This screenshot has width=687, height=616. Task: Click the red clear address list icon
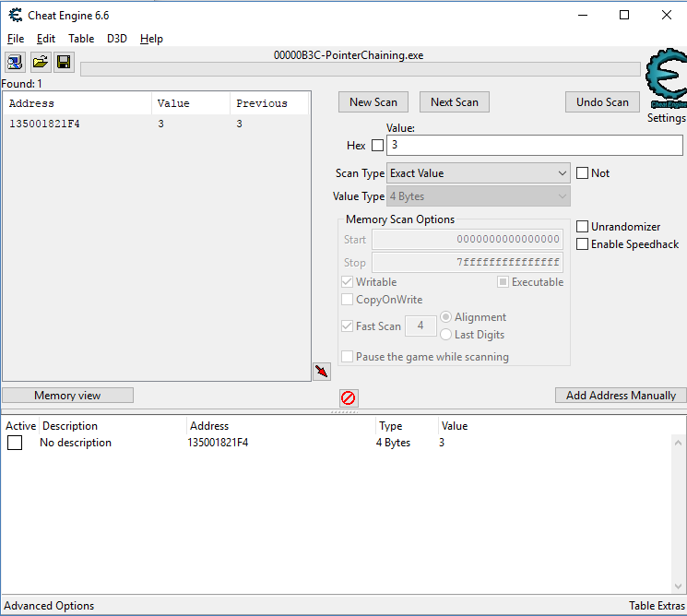(349, 397)
